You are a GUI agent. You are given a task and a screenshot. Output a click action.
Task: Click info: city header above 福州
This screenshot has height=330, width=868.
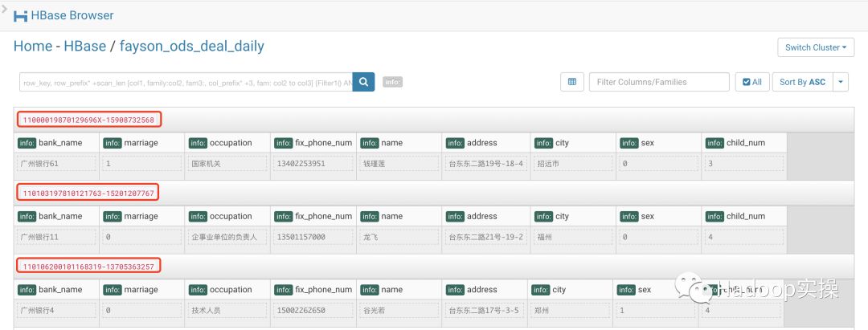pos(551,216)
